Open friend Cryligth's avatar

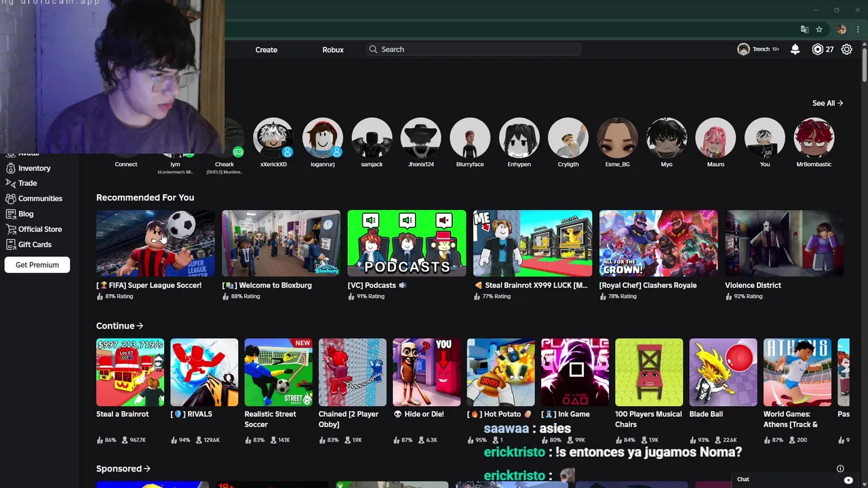(568, 138)
